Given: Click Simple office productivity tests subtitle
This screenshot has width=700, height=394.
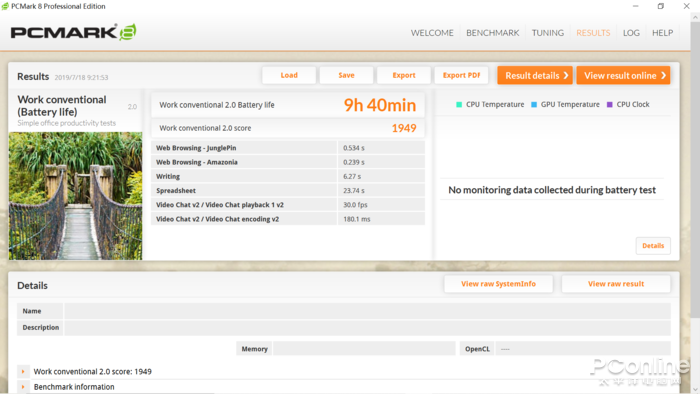Looking at the screenshot, I should [67, 123].
